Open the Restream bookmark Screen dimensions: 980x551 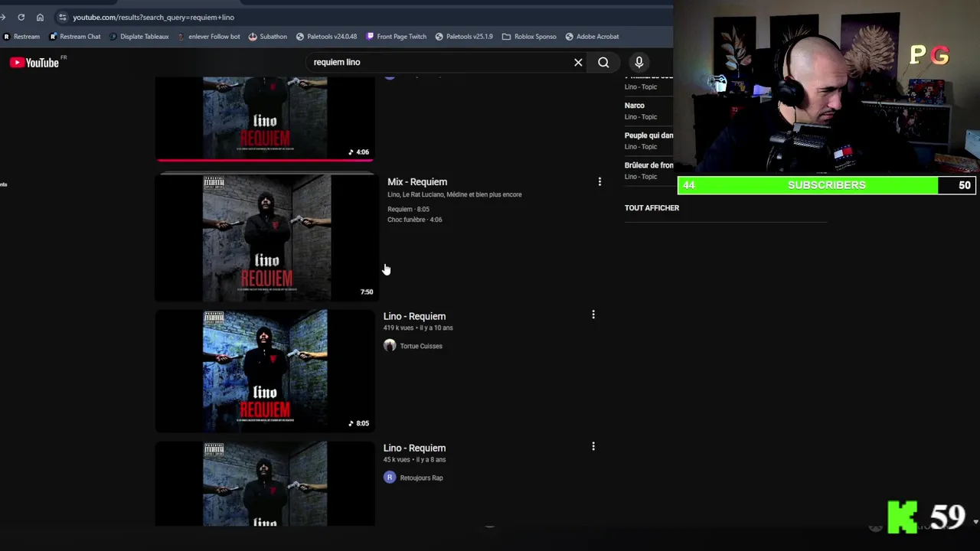click(x=21, y=36)
